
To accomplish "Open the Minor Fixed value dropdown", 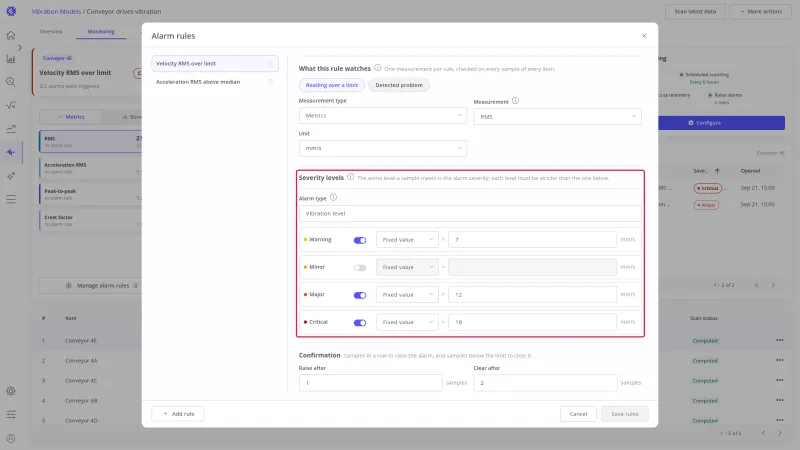I will pyautogui.click(x=407, y=267).
